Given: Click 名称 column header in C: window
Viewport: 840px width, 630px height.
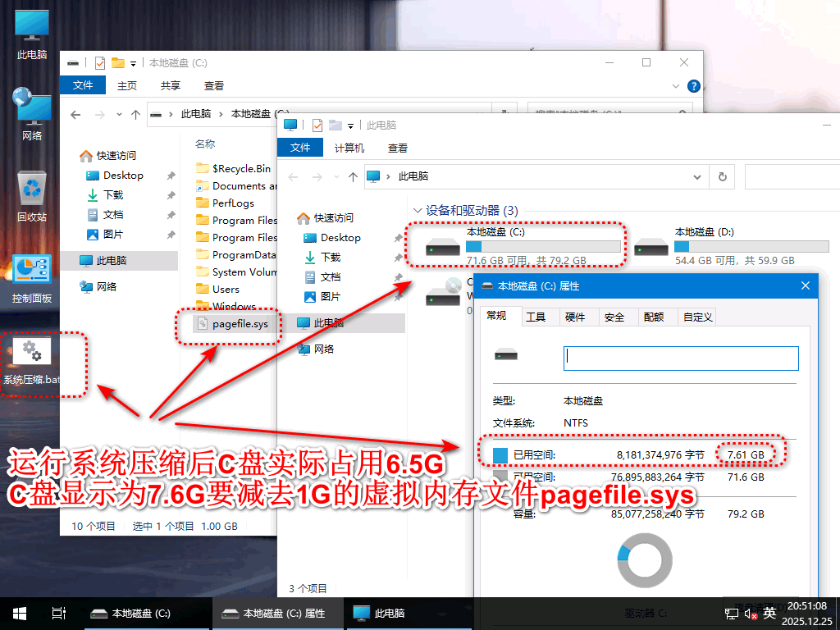Looking at the screenshot, I should click(x=205, y=144).
